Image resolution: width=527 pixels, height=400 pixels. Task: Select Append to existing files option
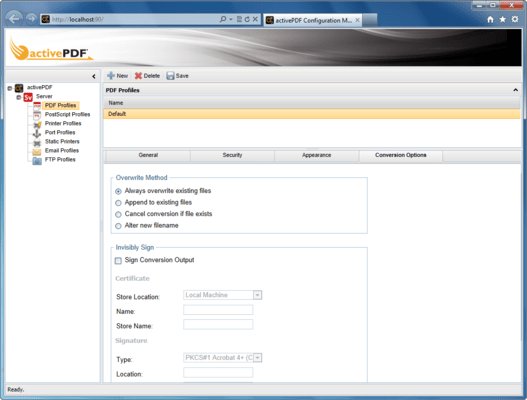(118, 203)
